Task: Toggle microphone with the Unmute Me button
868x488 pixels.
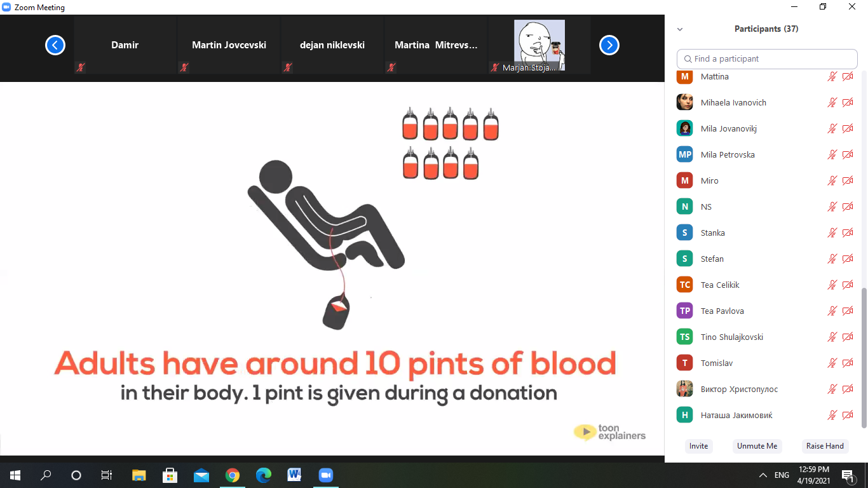Action: 757,446
